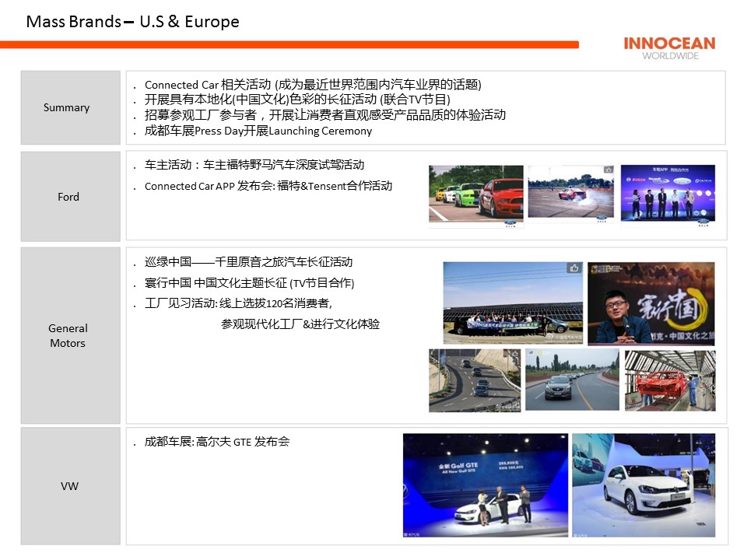Click the thumbs-up icon on the GM group photo
Screen dimensions: 747x560
(x=574, y=268)
